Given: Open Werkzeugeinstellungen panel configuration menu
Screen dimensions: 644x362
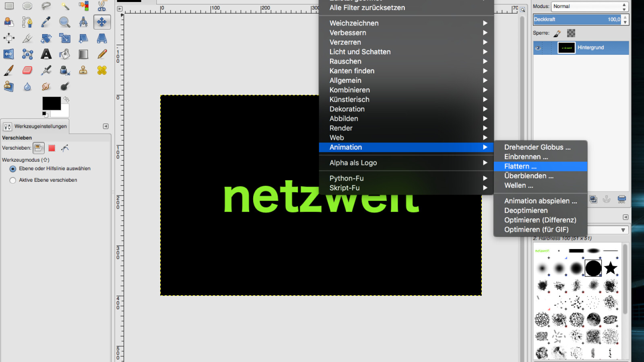Looking at the screenshot, I should click(106, 126).
